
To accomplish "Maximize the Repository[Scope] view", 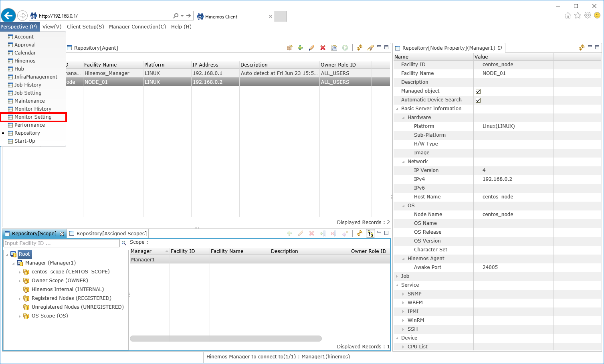I will click(x=386, y=233).
